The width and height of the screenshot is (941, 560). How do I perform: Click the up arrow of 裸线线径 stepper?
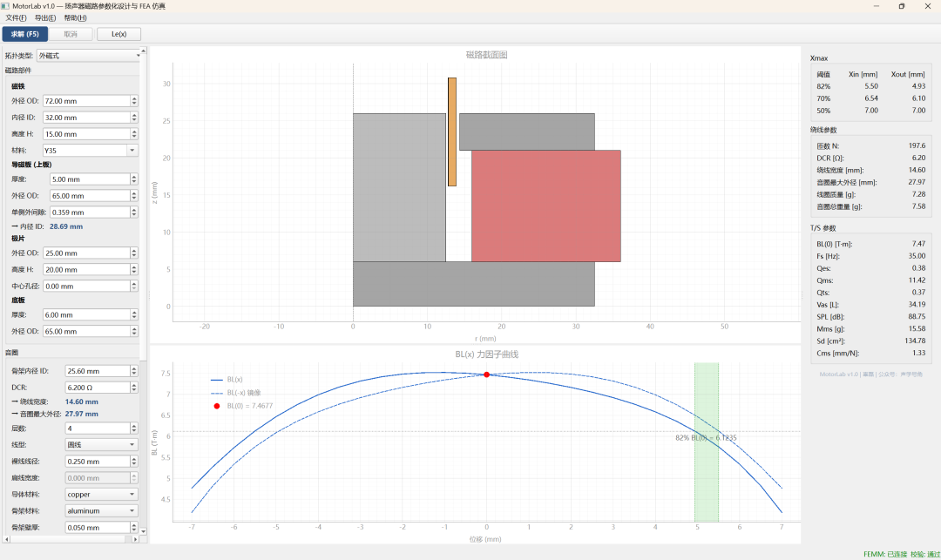134,458
